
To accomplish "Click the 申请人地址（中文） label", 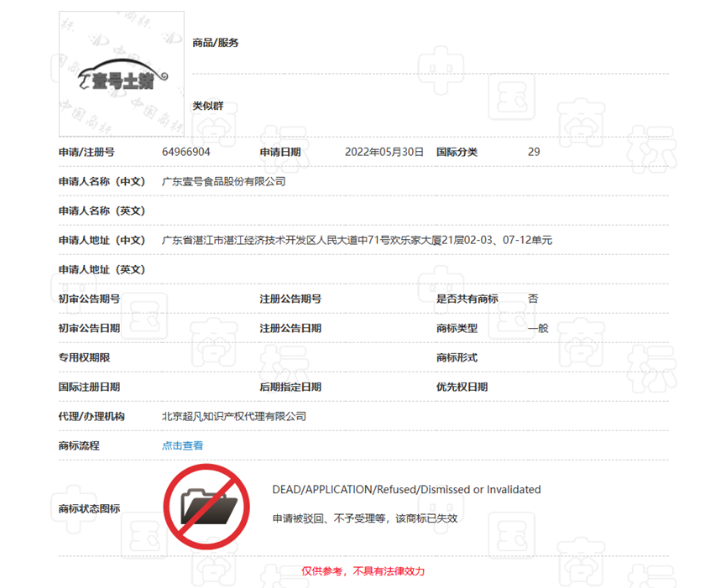I will [x=102, y=240].
